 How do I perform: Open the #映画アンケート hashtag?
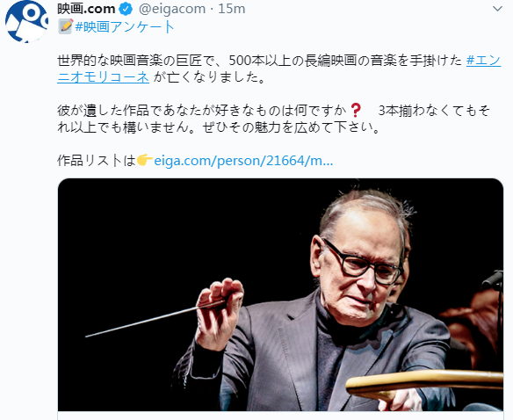[x=125, y=26]
